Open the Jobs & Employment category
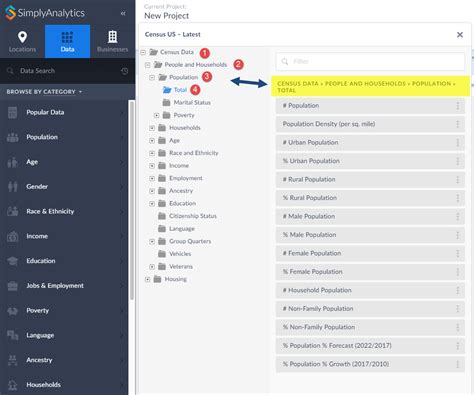 click(65, 286)
